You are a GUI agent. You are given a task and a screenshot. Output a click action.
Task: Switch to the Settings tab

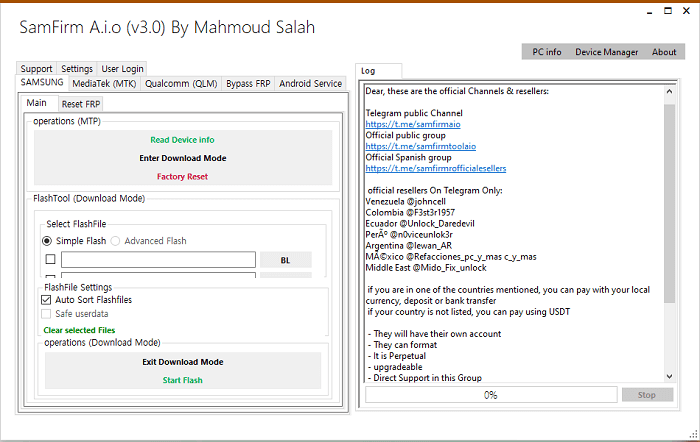coord(77,69)
